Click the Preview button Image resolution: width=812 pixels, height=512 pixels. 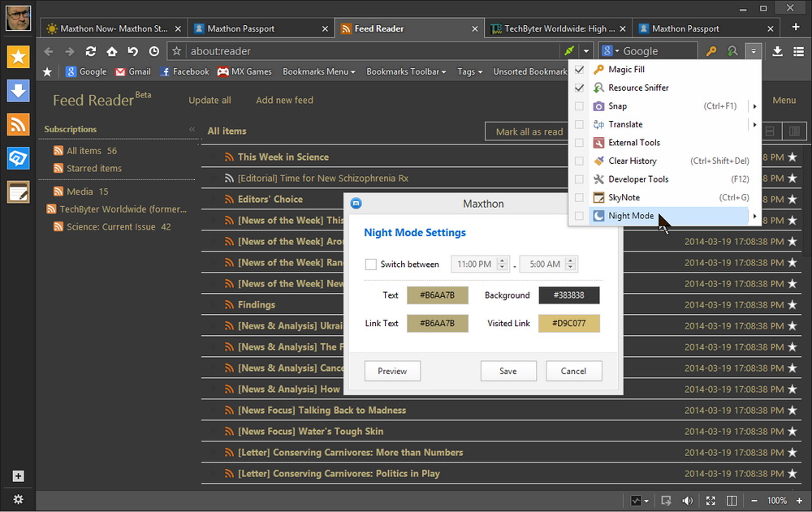coord(392,371)
